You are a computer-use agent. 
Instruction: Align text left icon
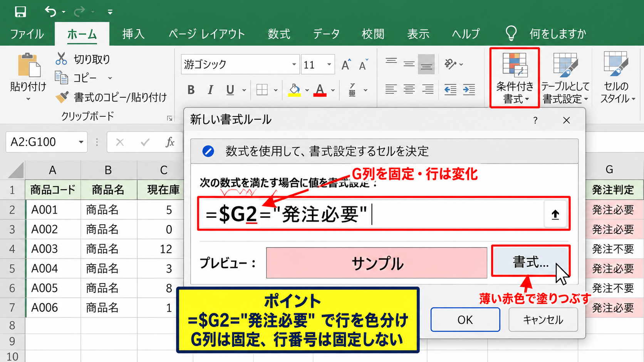point(391,90)
